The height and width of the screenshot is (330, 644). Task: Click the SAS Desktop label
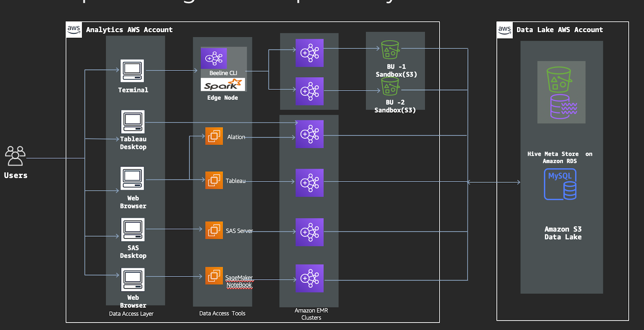133,252
